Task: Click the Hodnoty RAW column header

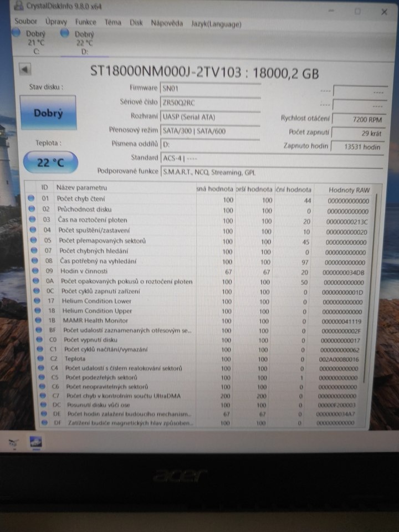Action: pyautogui.click(x=349, y=190)
